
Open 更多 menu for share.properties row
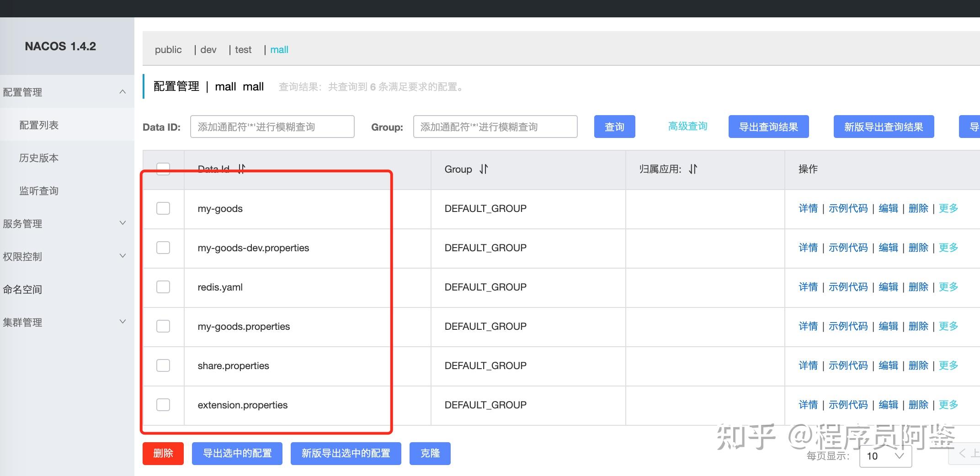[948, 365]
